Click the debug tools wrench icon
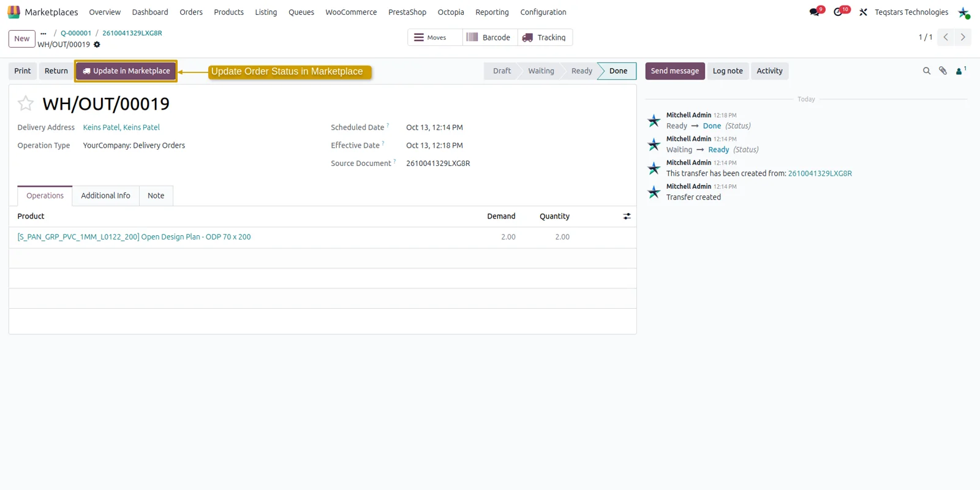 point(863,12)
